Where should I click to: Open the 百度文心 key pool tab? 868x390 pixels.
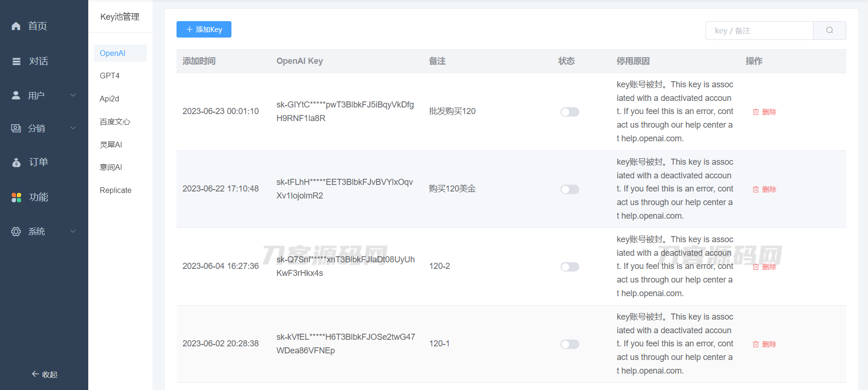pos(115,122)
